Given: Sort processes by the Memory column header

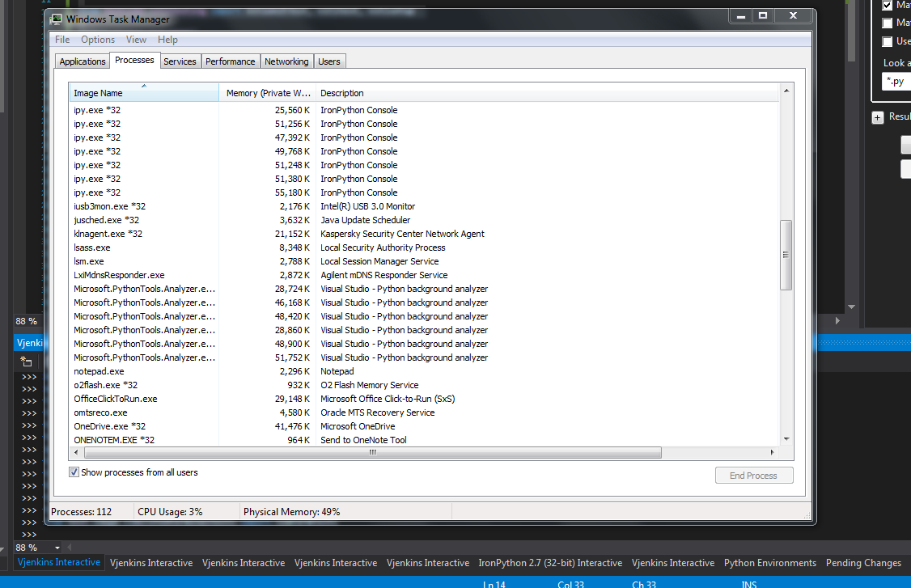Looking at the screenshot, I should (x=267, y=92).
